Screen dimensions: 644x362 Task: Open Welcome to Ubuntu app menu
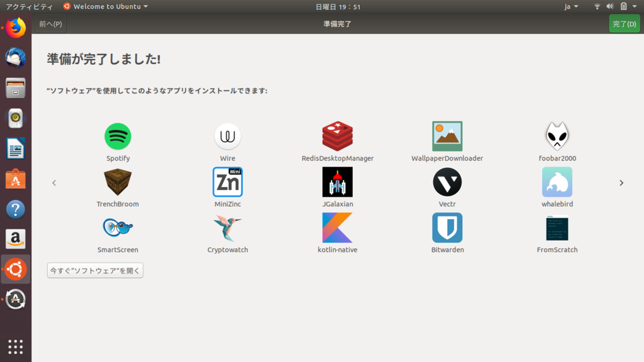pos(106,6)
